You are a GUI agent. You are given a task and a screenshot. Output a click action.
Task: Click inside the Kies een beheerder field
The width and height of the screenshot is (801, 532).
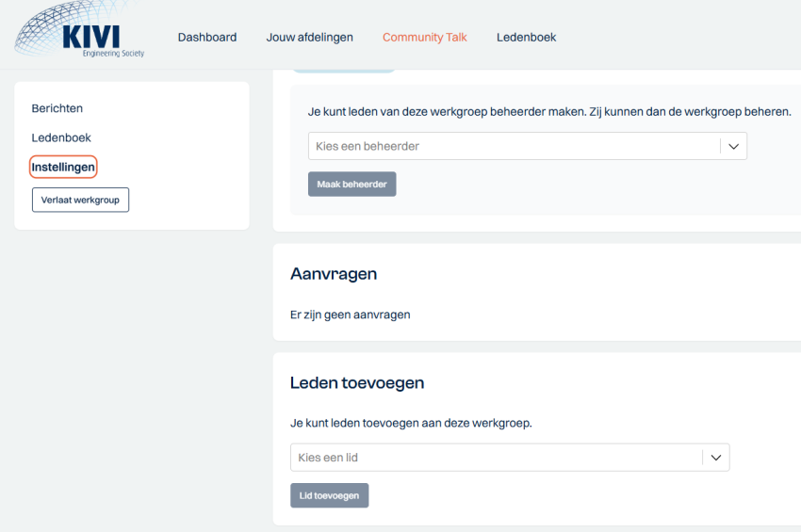[514, 146]
